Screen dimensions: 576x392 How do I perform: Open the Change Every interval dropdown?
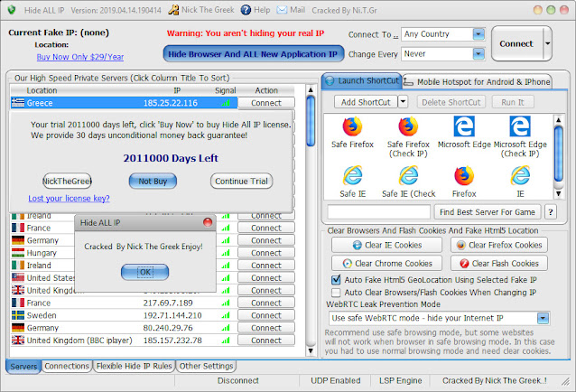[478, 54]
